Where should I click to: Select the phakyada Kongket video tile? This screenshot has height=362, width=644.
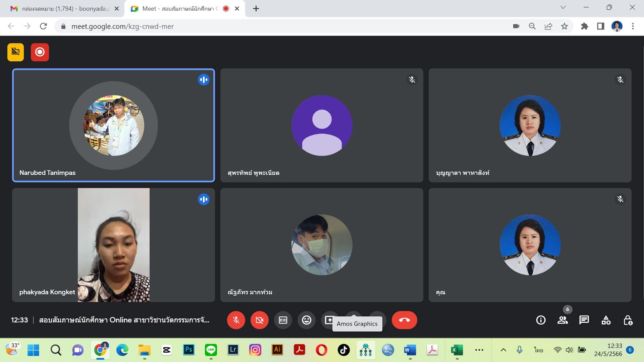pyautogui.click(x=113, y=245)
